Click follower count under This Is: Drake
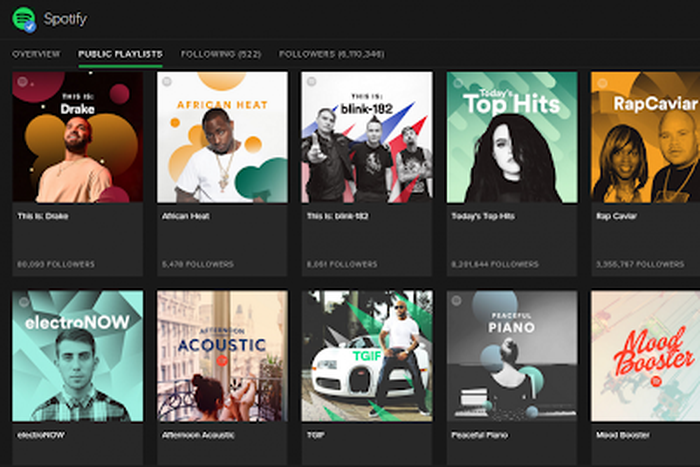This screenshot has width=700, height=467. pyautogui.click(x=56, y=264)
